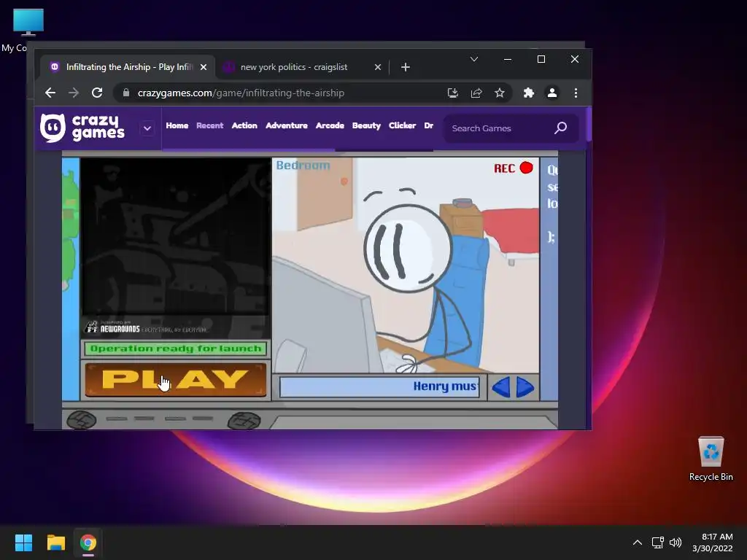Open the Chrome three-dot menu

[x=576, y=93]
